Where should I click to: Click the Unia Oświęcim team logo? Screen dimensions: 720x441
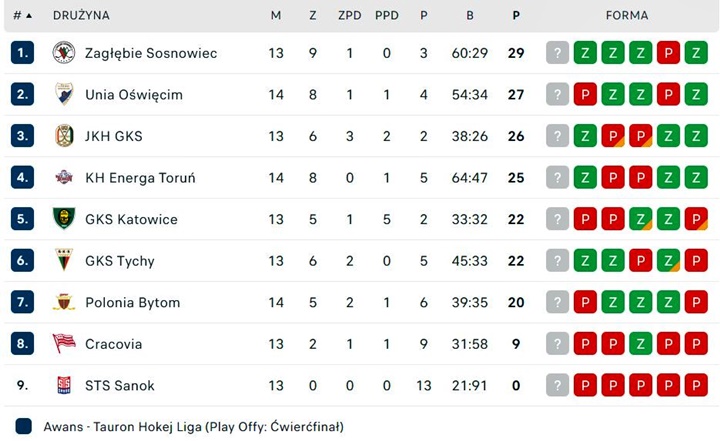point(64,94)
